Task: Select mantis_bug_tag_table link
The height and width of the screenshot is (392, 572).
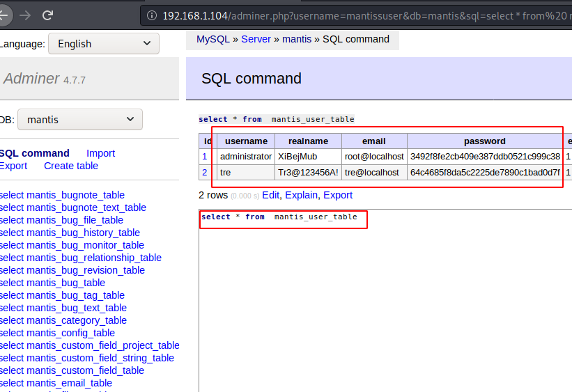Action: pos(75,295)
